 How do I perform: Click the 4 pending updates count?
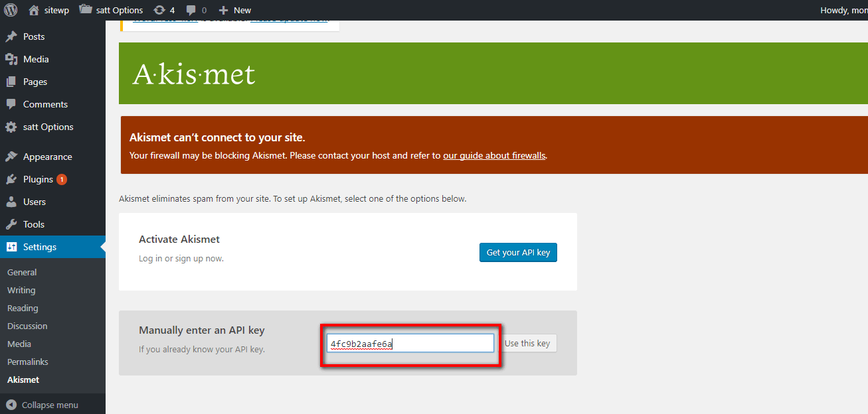(173, 10)
